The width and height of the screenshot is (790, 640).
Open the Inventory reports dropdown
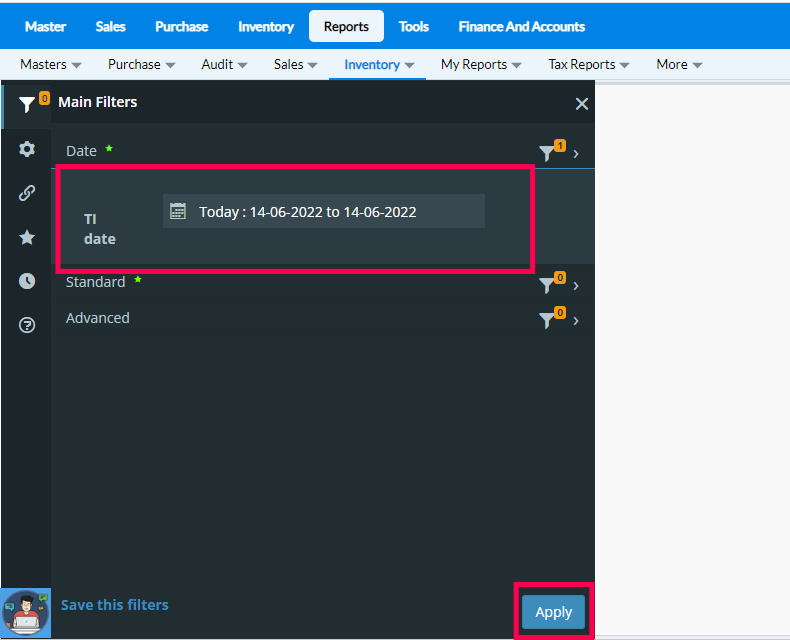pos(379,65)
